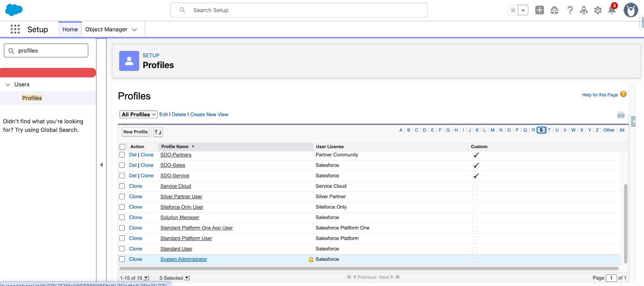Image resolution: width=644 pixels, height=286 pixels.
Task: Open the App Launcher grid icon
Action: pos(15,29)
